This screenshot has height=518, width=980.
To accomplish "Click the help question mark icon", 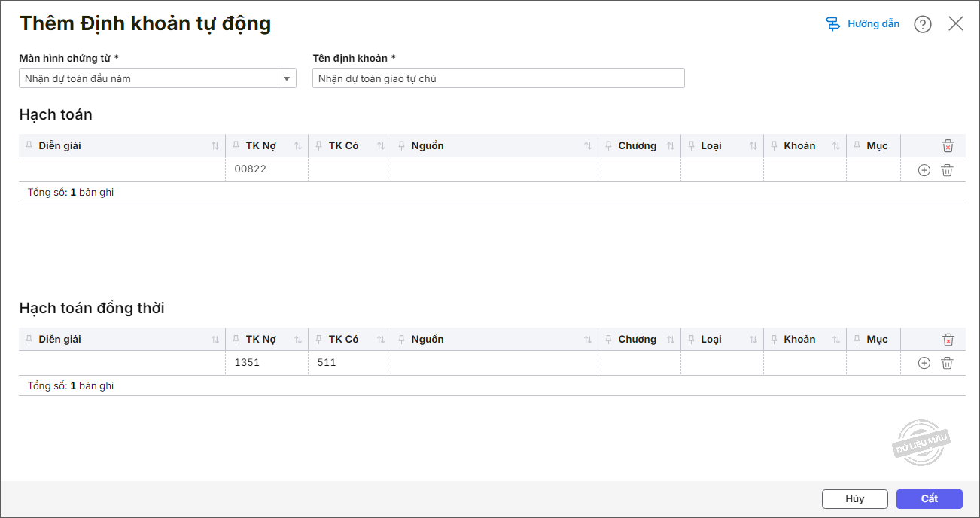I will click(x=922, y=24).
